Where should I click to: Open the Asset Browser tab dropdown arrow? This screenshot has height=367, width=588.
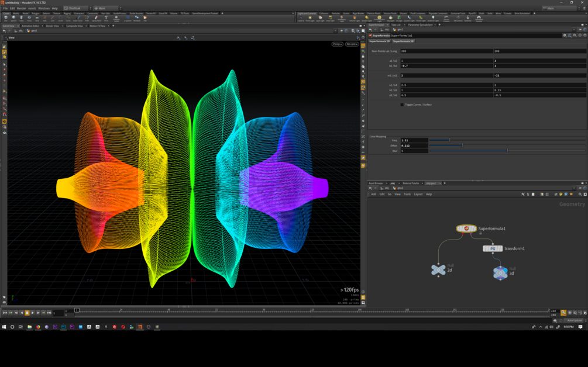coord(386,183)
